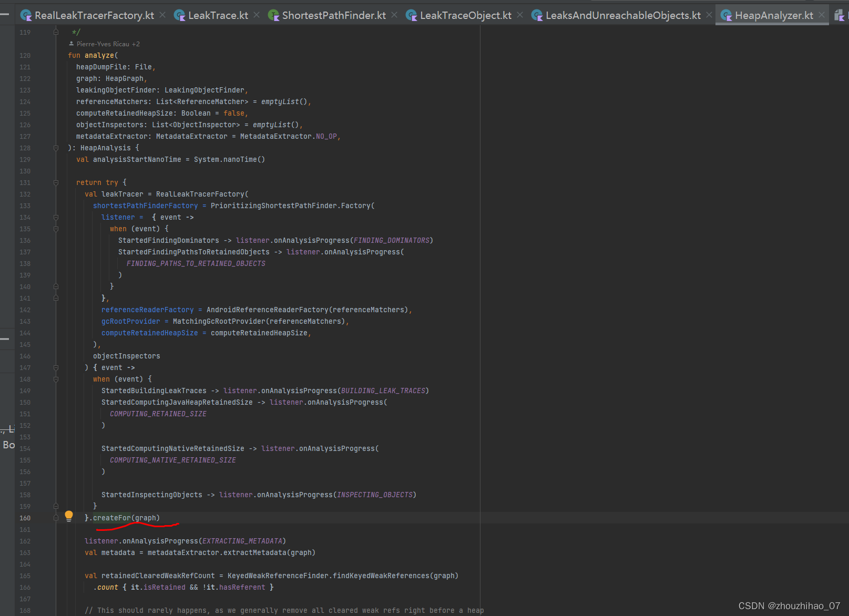Viewport: 849px width, 616px height.
Task: Collapse the return try block at line 131
Action: [56, 182]
